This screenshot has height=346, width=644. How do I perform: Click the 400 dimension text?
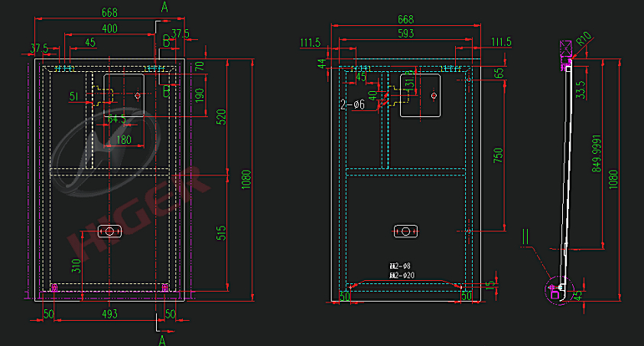pyautogui.click(x=109, y=29)
